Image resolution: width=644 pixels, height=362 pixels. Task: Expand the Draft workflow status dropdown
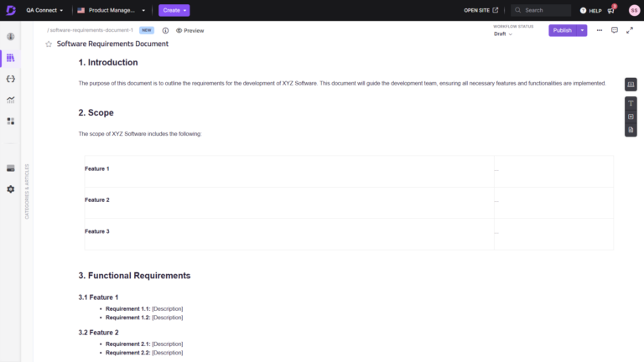tap(503, 34)
